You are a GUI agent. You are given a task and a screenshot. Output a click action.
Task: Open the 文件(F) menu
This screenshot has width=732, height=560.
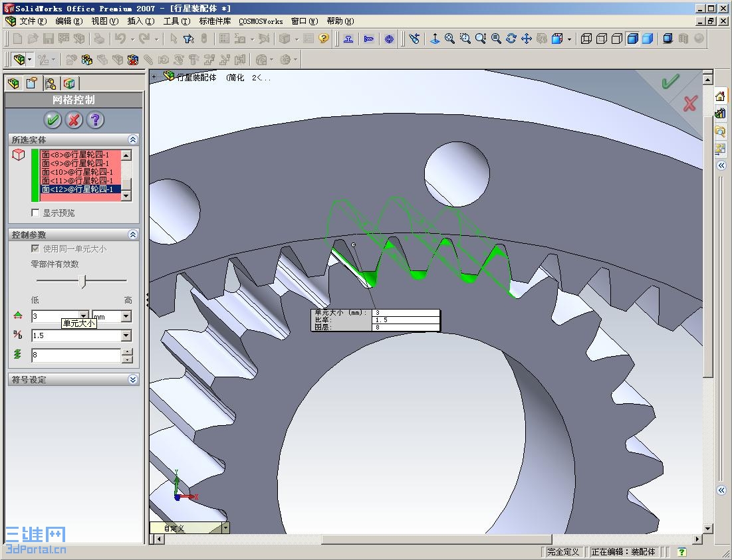[x=33, y=21]
